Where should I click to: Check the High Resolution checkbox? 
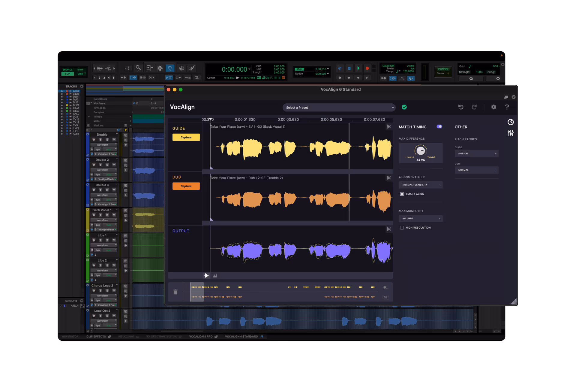pos(402,227)
